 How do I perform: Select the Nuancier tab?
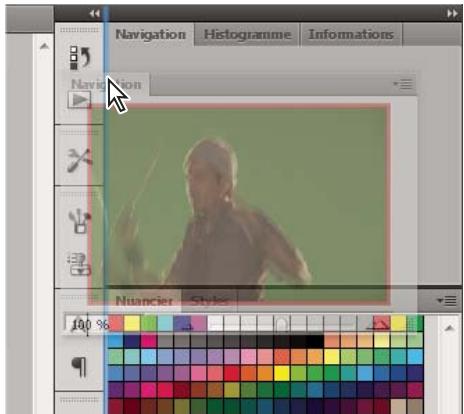click(x=144, y=301)
